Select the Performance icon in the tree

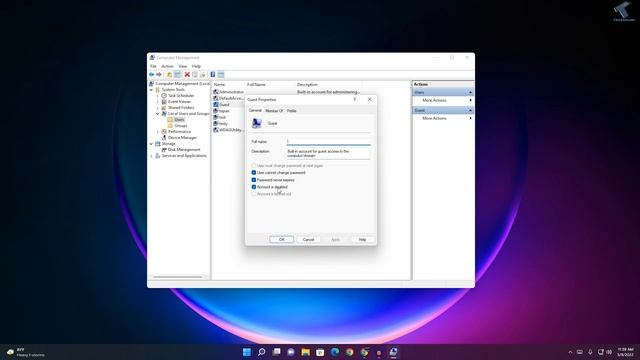click(x=164, y=132)
